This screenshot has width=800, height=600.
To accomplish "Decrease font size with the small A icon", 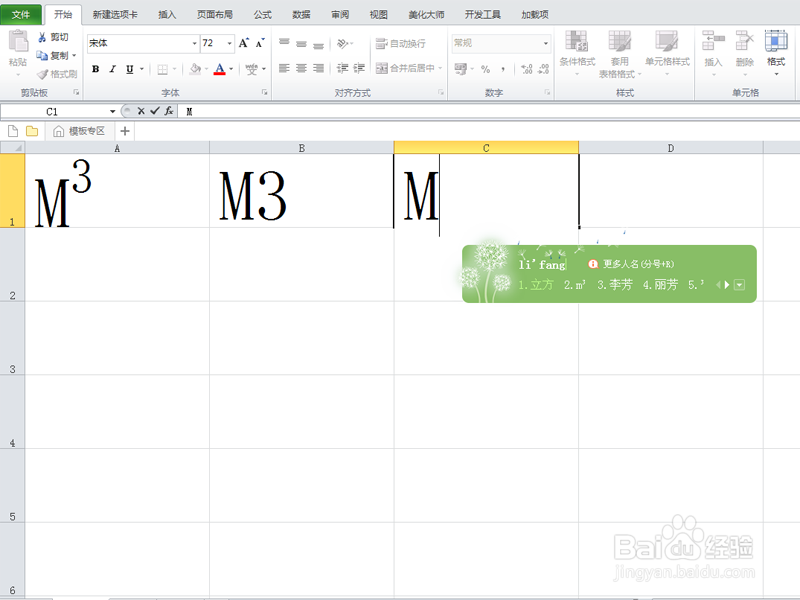I will (260, 43).
